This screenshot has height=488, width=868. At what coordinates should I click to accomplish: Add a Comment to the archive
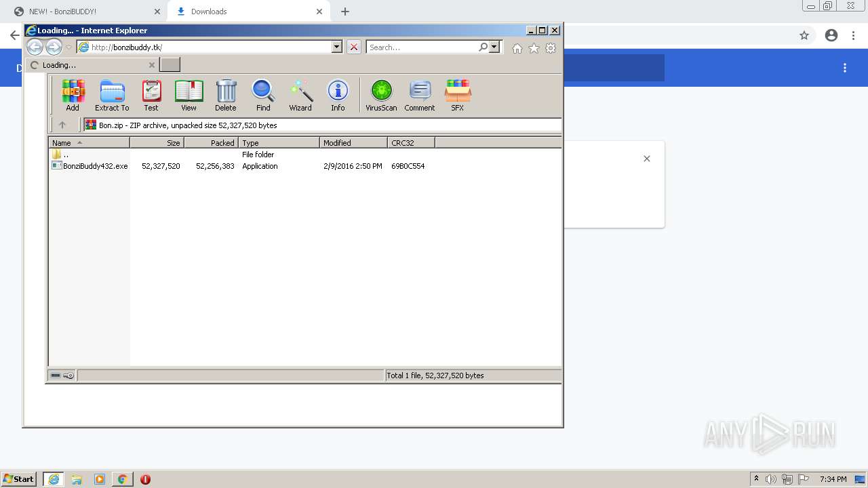(420, 96)
